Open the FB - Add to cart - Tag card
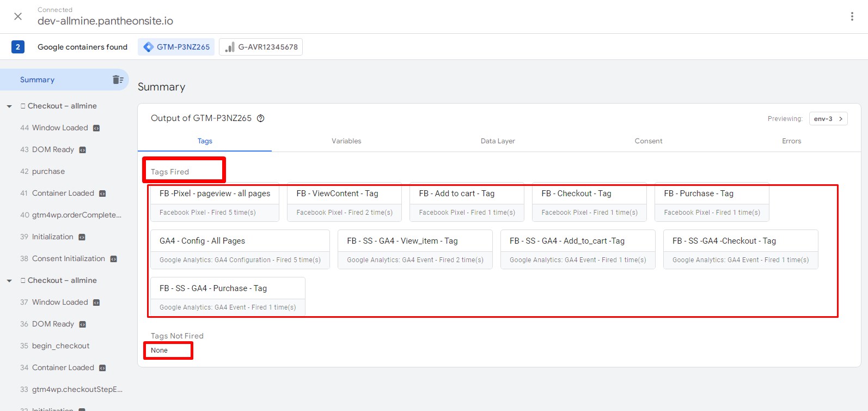 [x=467, y=202]
